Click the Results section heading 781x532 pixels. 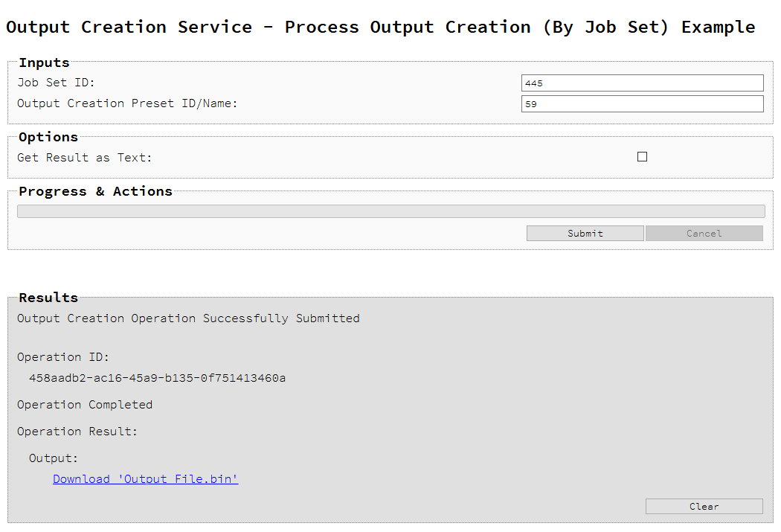(x=48, y=297)
